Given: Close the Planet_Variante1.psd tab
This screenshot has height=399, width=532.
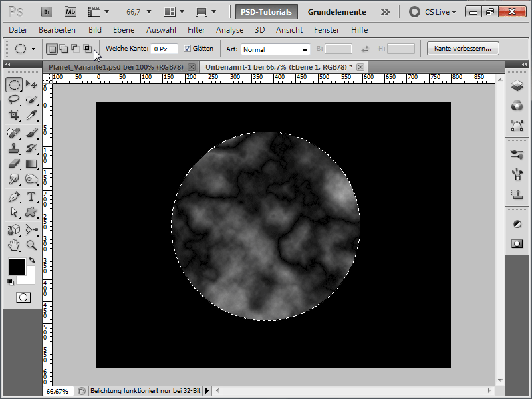Looking at the screenshot, I should click(192, 67).
